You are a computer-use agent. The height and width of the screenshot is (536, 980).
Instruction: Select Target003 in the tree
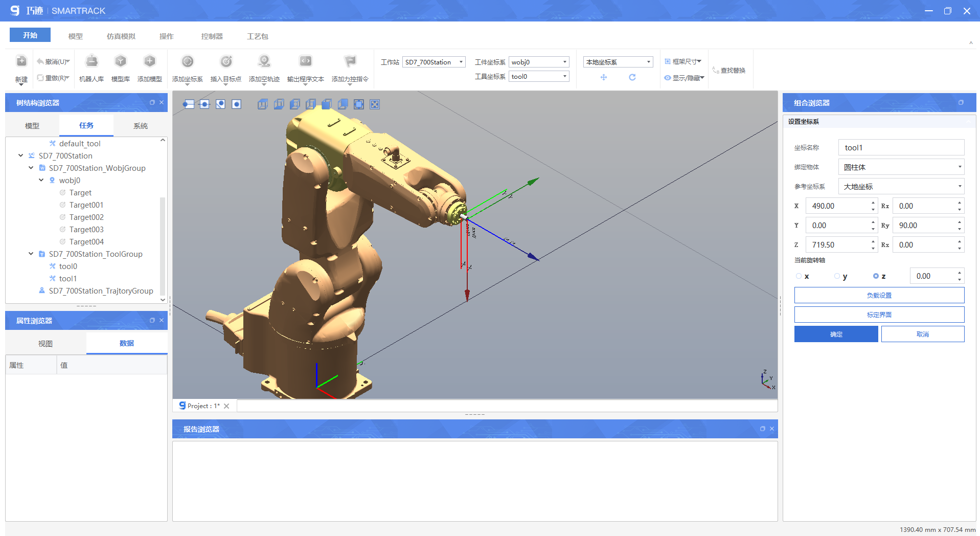point(86,229)
